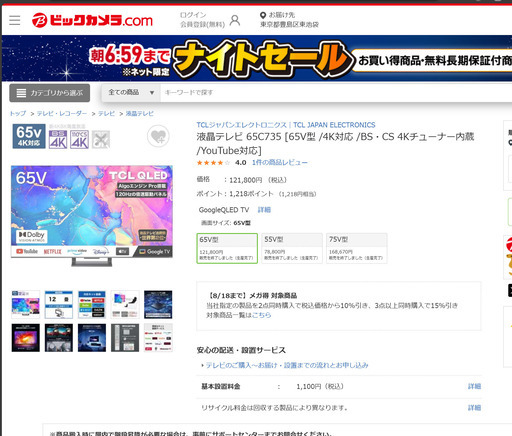The width and height of the screenshot is (512, 436).
Task: Open 基本設置料金 詳細 link
Action: [474, 386]
